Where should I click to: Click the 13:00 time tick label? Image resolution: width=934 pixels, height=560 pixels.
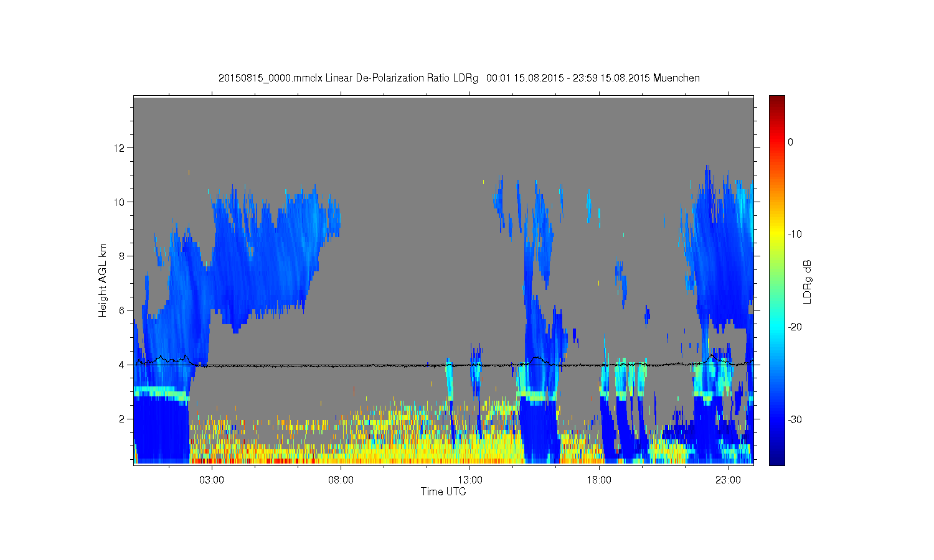(x=470, y=480)
